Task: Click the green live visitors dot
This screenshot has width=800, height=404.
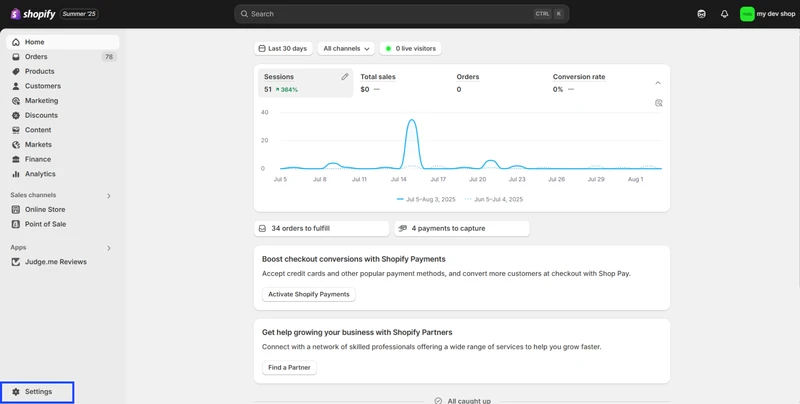Action: pyautogui.click(x=388, y=48)
